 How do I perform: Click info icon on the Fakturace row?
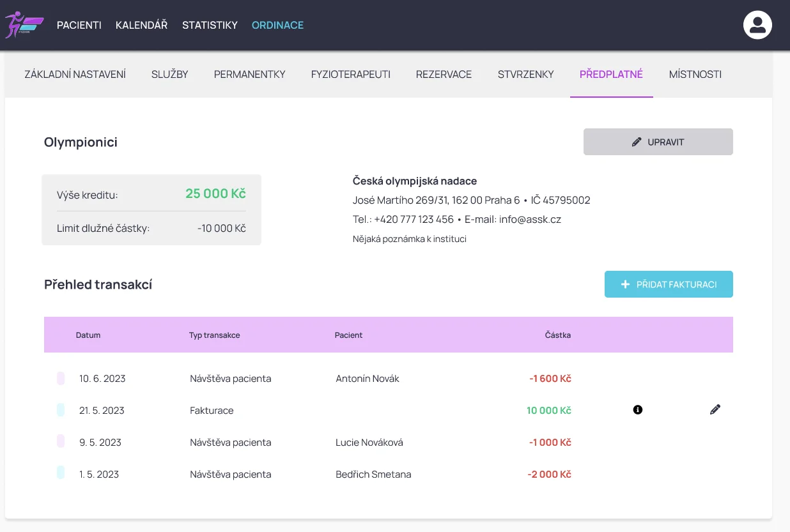(637, 410)
